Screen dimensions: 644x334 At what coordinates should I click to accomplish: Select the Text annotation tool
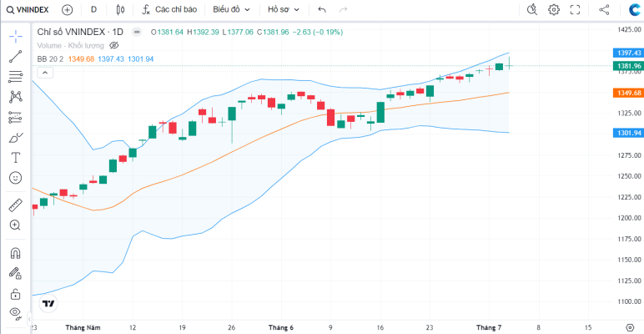click(x=16, y=158)
